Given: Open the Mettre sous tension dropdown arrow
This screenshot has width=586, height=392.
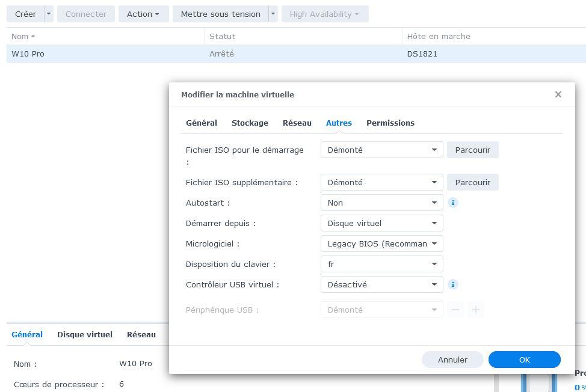Looking at the screenshot, I should (x=273, y=14).
